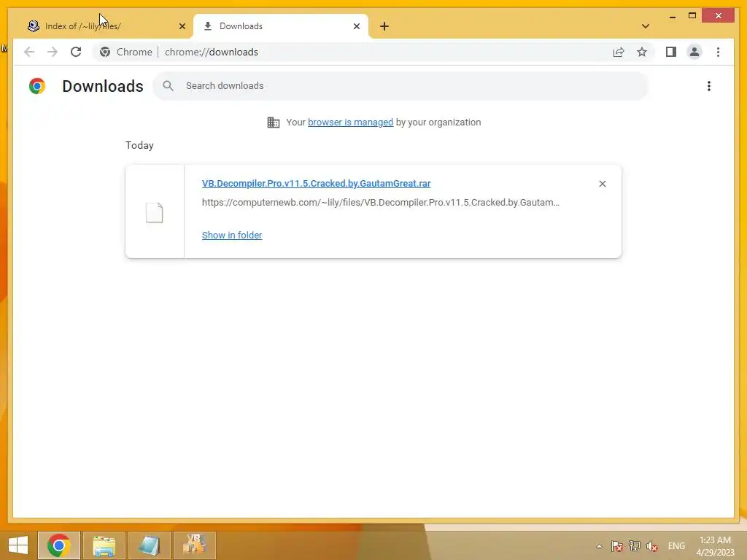Open the Windows Start button

[x=18, y=545]
